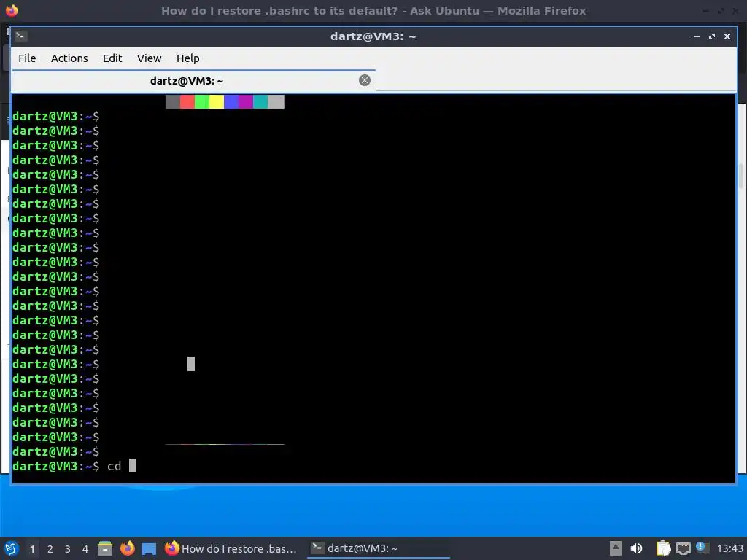Open the Lubuntu application menu
747x560 pixels.
(12, 548)
